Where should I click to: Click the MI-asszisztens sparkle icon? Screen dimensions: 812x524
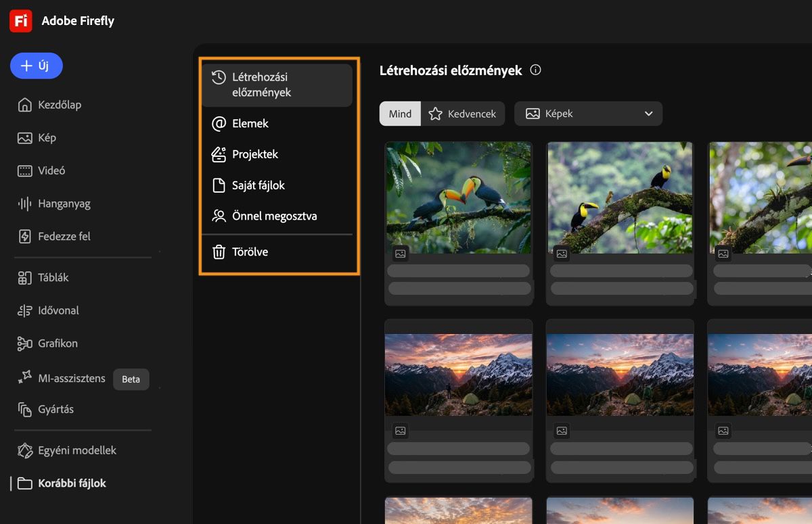click(25, 377)
